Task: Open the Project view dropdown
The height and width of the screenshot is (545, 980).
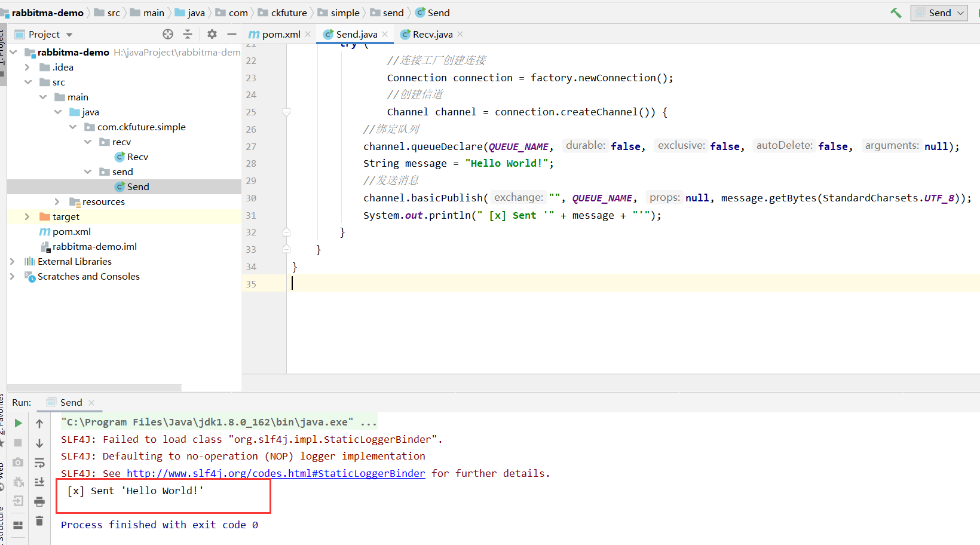Action: pos(44,34)
